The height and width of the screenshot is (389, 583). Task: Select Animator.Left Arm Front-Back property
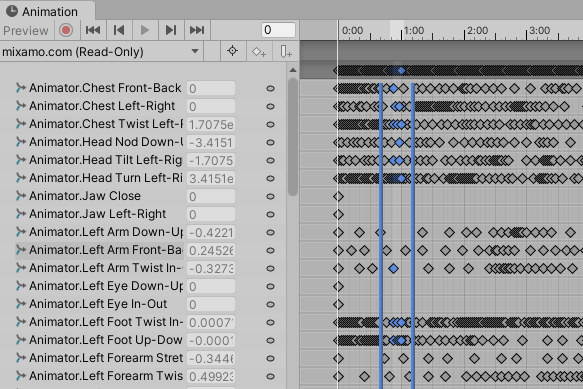(106, 250)
